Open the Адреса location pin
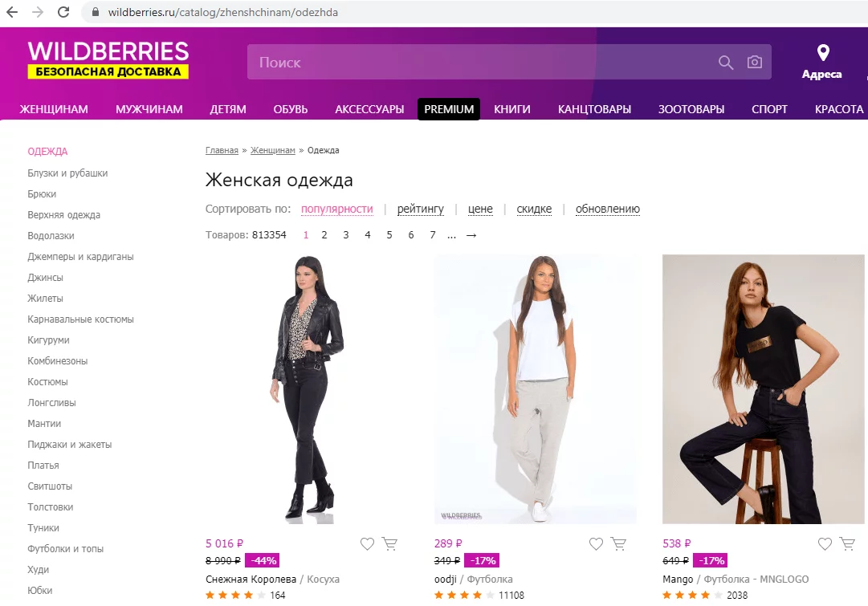The image size is (868, 606). coord(822,53)
